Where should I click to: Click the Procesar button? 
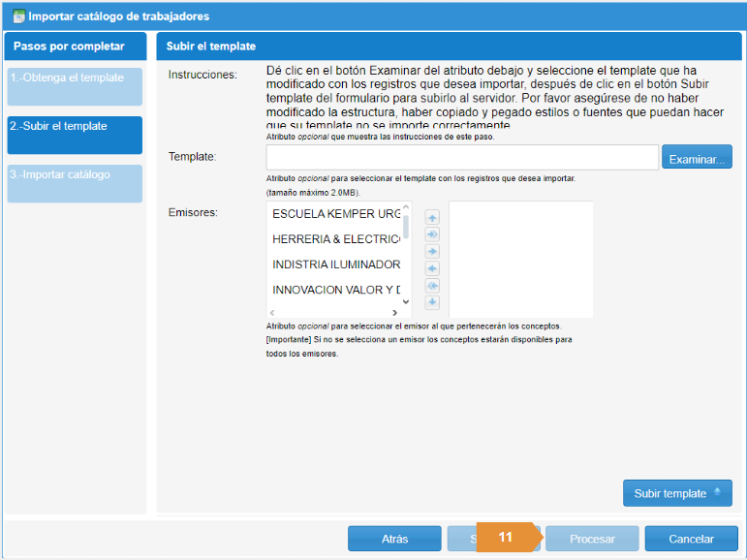pyautogui.click(x=591, y=539)
